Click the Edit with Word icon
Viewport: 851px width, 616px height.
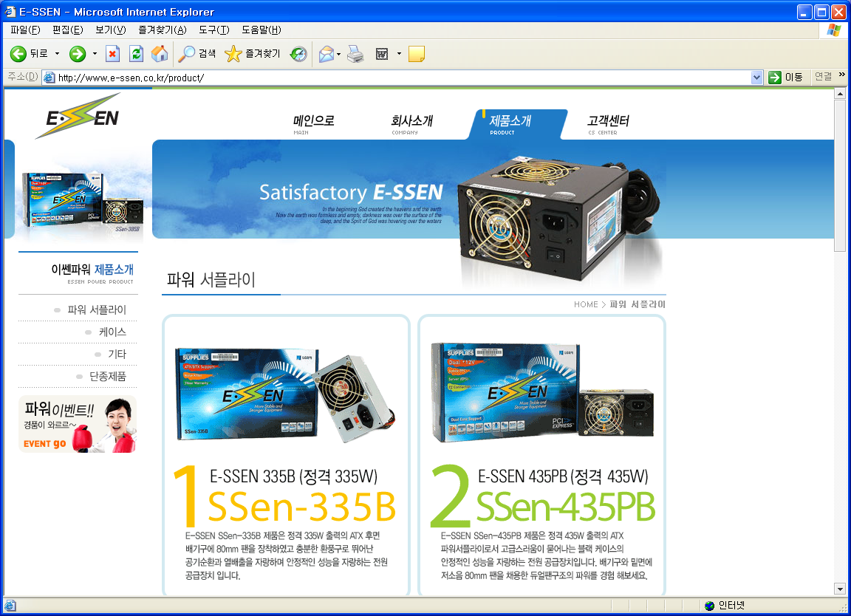pyautogui.click(x=382, y=54)
